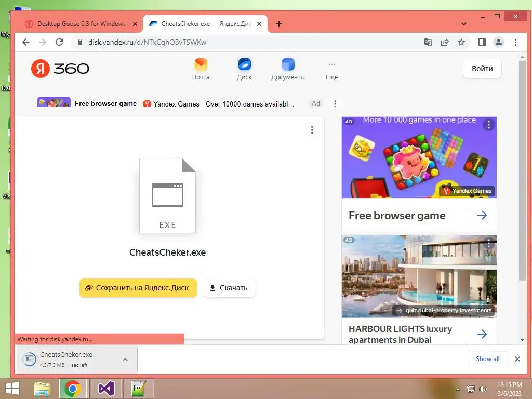
Task: Open Почта mail service icon
Action: [201, 69]
